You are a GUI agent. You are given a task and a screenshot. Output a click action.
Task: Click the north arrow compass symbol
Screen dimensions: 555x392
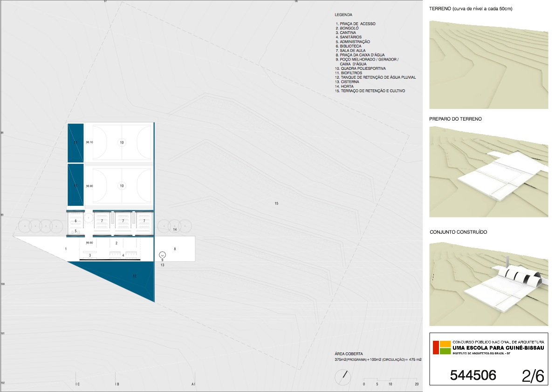click(343, 377)
